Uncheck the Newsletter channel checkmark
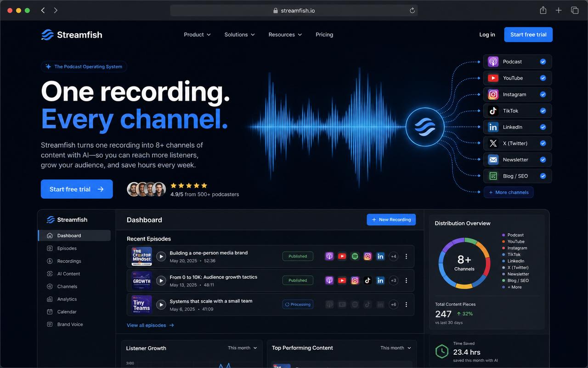The image size is (588, 368). point(543,160)
